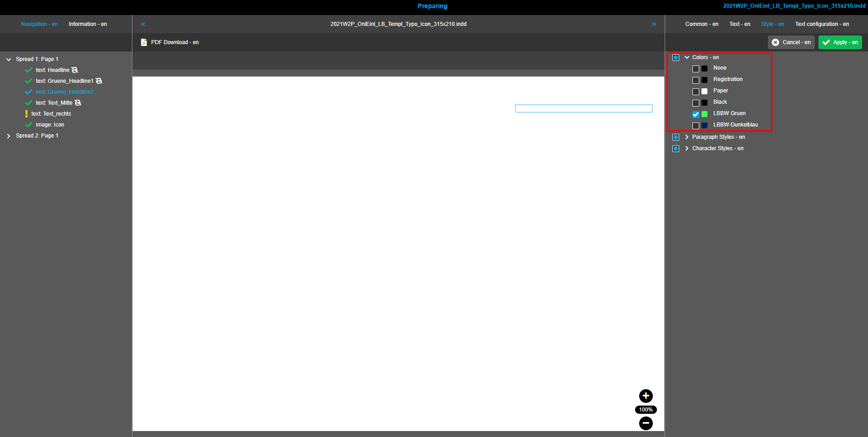
Task: Go to previous document with double-left arrows
Action: [x=143, y=24]
